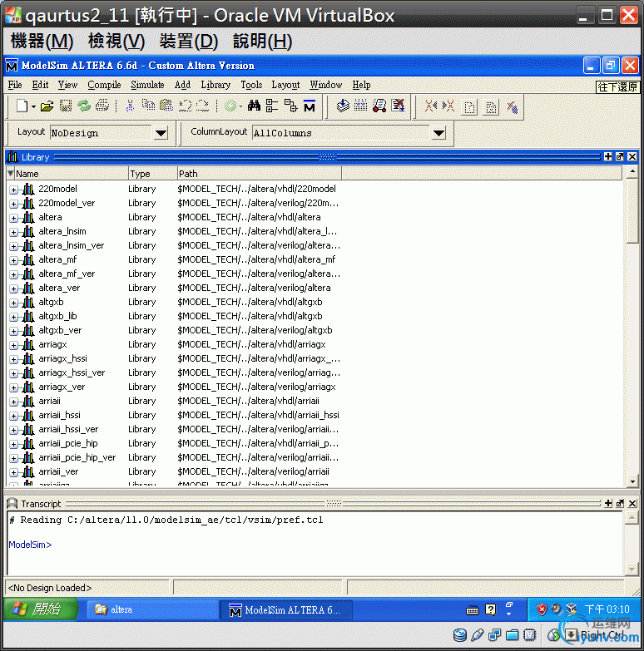Click the green Reload toolbar icon
Screen dimensions: 644x651
pos(84,106)
